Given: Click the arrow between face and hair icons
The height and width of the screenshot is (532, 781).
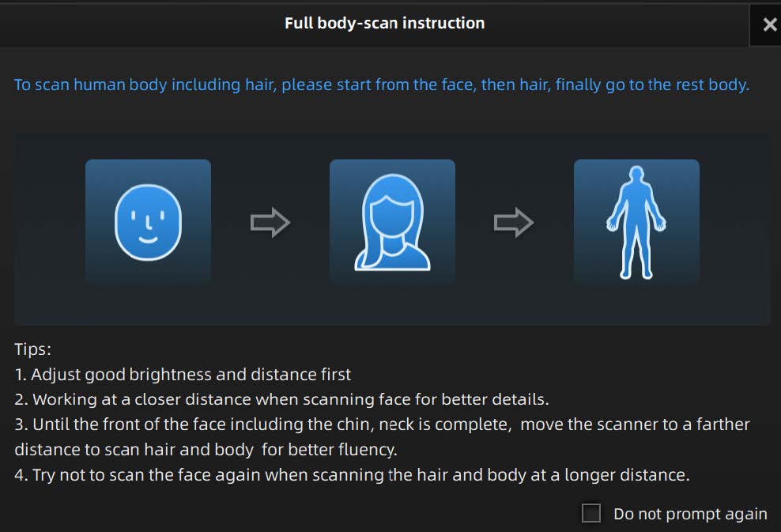Looking at the screenshot, I should [270, 222].
